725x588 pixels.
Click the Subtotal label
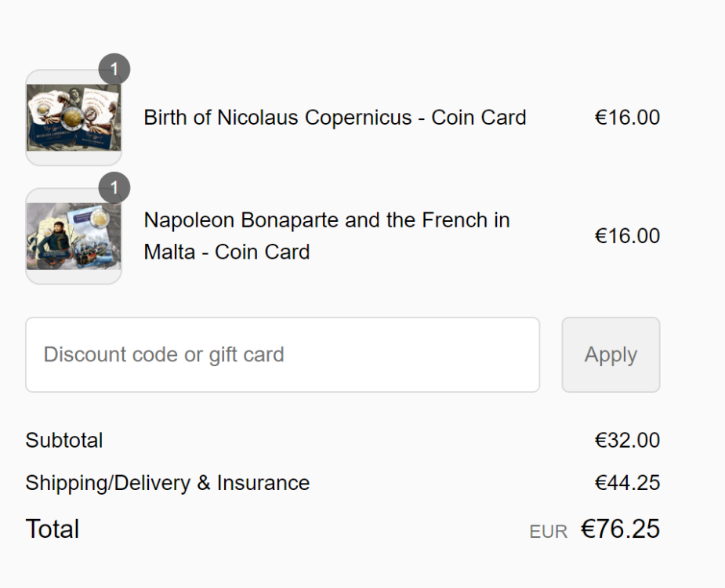tap(64, 441)
